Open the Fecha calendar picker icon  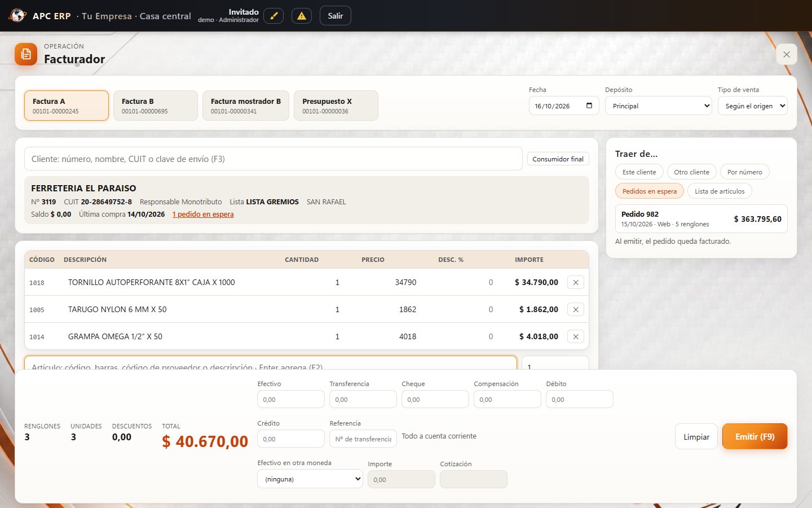(589, 106)
